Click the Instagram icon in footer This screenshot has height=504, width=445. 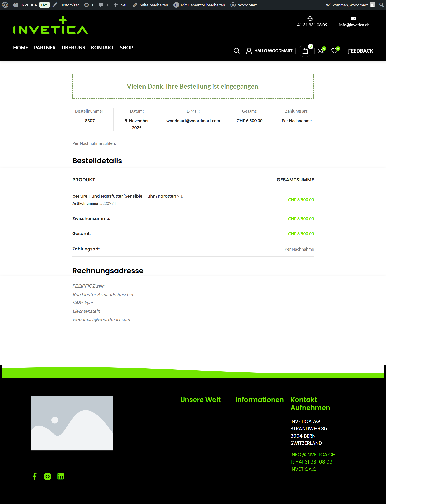tap(47, 476)
